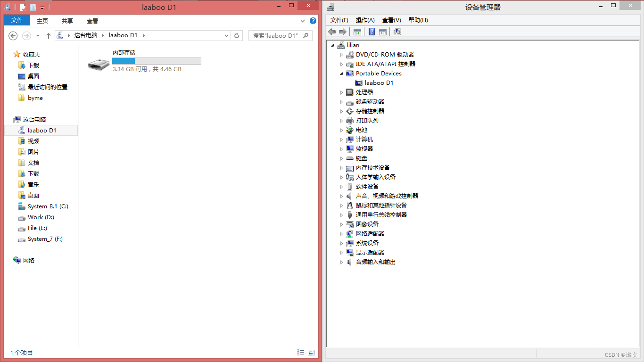
Task: Expand 音频输入和输出 node
Action: 341,262
